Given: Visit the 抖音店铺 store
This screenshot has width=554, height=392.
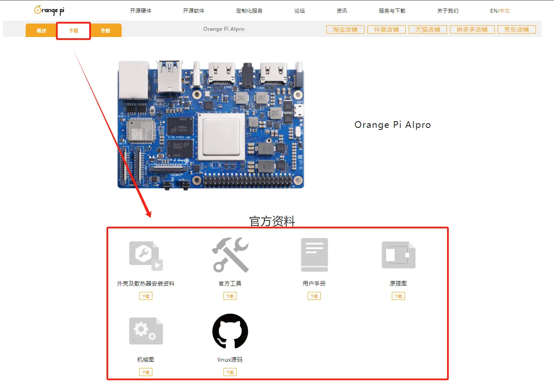Looking at the screenshot, I should click(x=386, y=29).
